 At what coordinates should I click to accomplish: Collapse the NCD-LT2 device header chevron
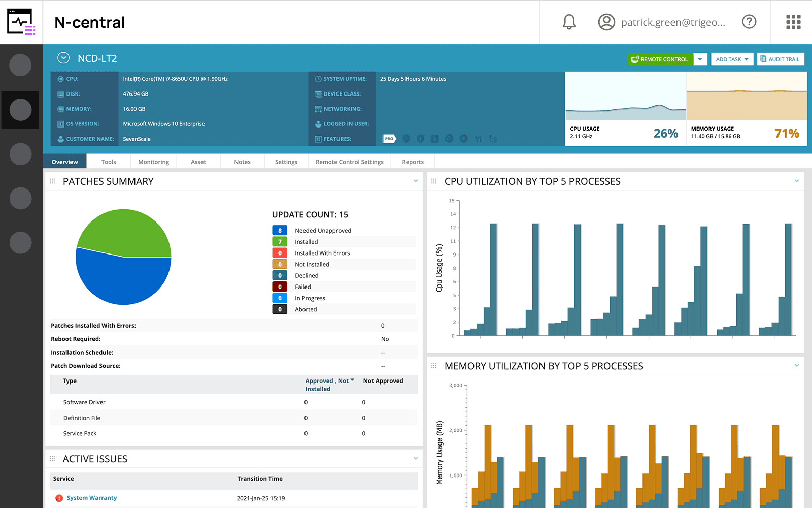click(x=63, y=58)
